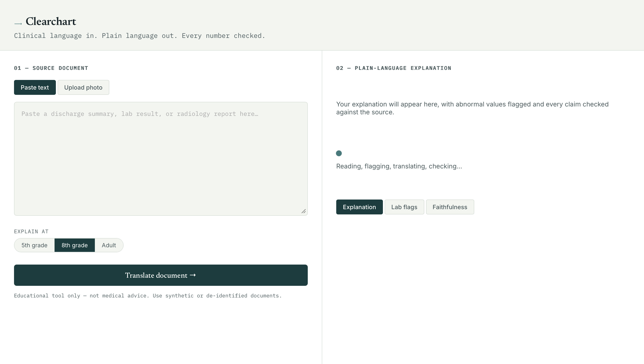Click the 'Reading, flagging, translating, checking...' status text
644x364 pixels.
pyautogui.click(x=399, y=166)
